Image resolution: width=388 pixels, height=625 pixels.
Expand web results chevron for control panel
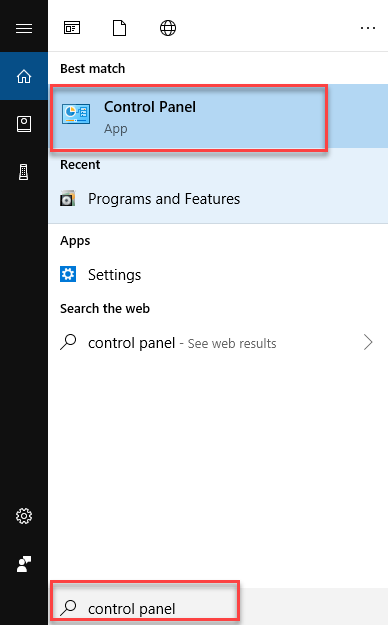(x=368, y=342)
